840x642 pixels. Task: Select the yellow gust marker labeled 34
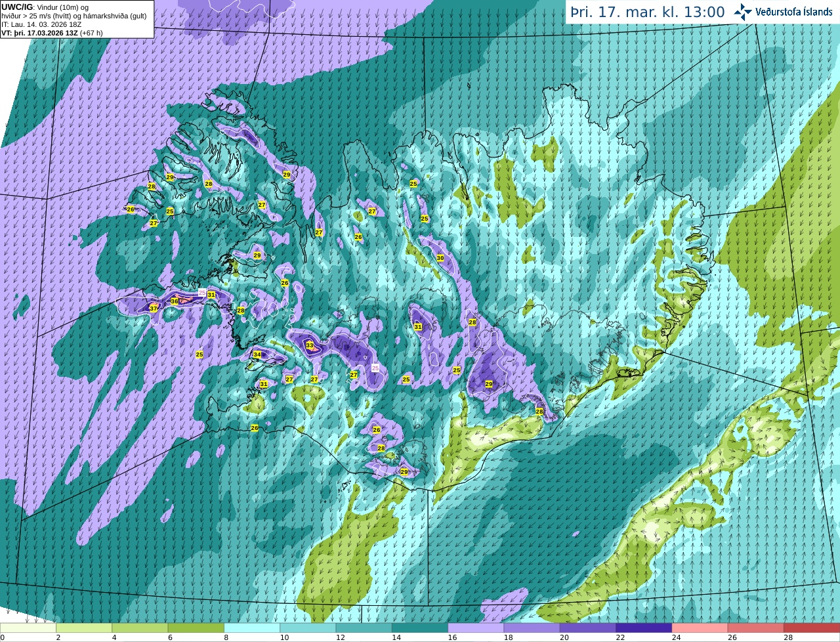[257, 354]
